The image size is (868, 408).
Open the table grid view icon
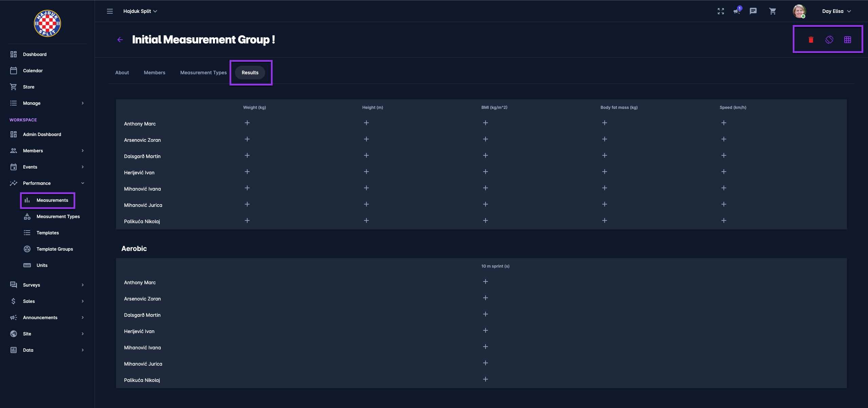[847, 40]
